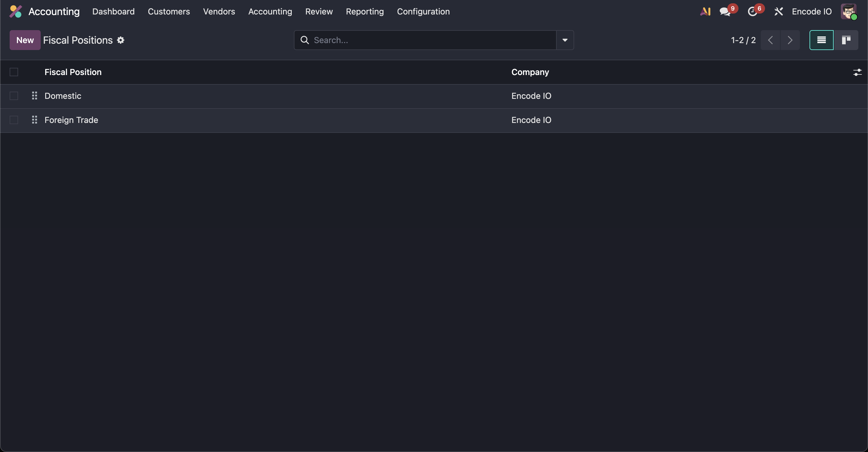Open optional columns adjust settings icon
Screen dimensions: 868x452
click(857, 72)
